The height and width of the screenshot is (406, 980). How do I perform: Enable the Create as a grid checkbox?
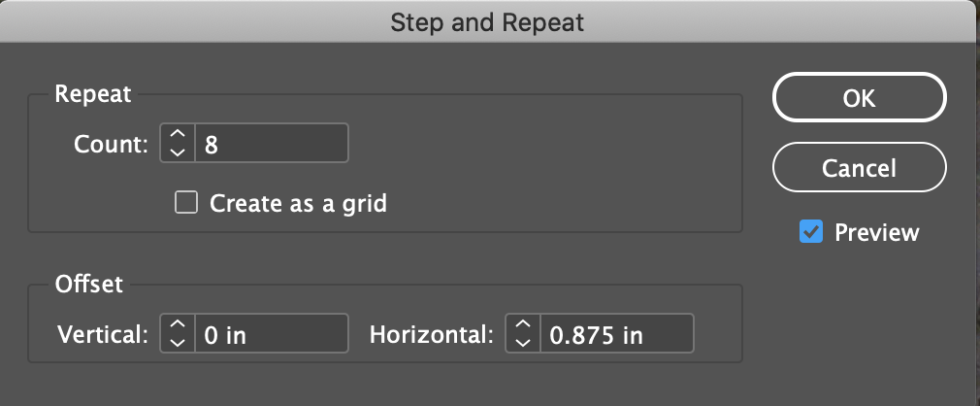pos(186,203)
